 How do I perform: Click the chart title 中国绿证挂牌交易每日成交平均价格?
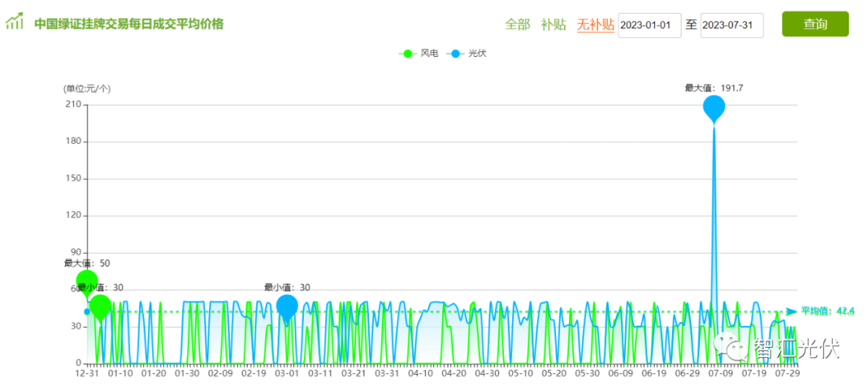pos(129,24)
